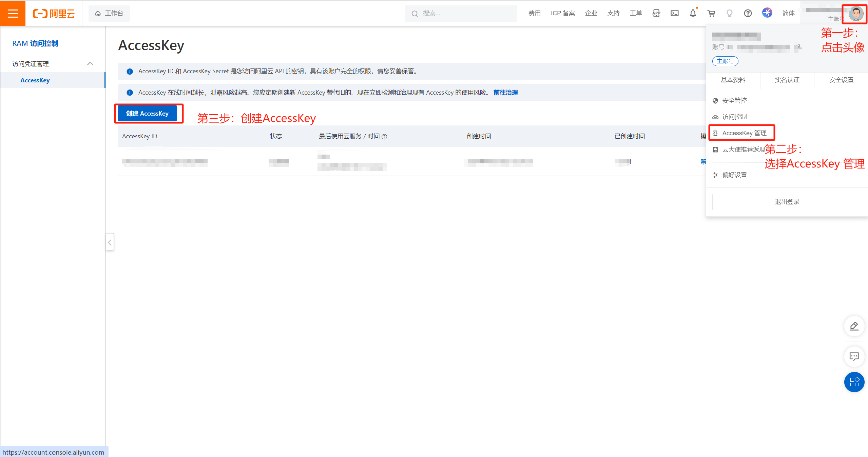Click the first info icon in the notice banner

tap(130, 72)
